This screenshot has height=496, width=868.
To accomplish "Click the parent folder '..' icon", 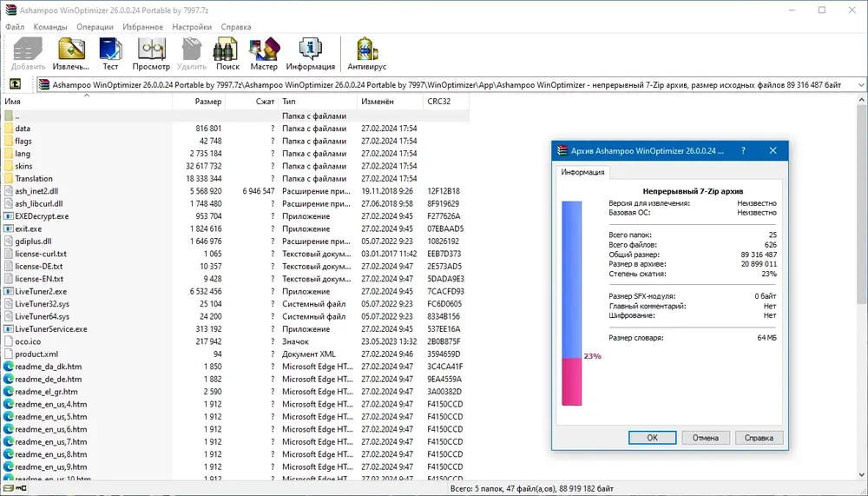I will tap(9, 116).
